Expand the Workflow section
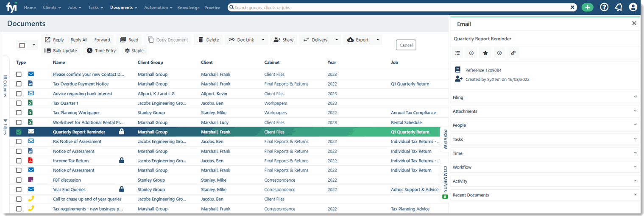Viewport: 644px width, 216px height. [x=545, y=167]
